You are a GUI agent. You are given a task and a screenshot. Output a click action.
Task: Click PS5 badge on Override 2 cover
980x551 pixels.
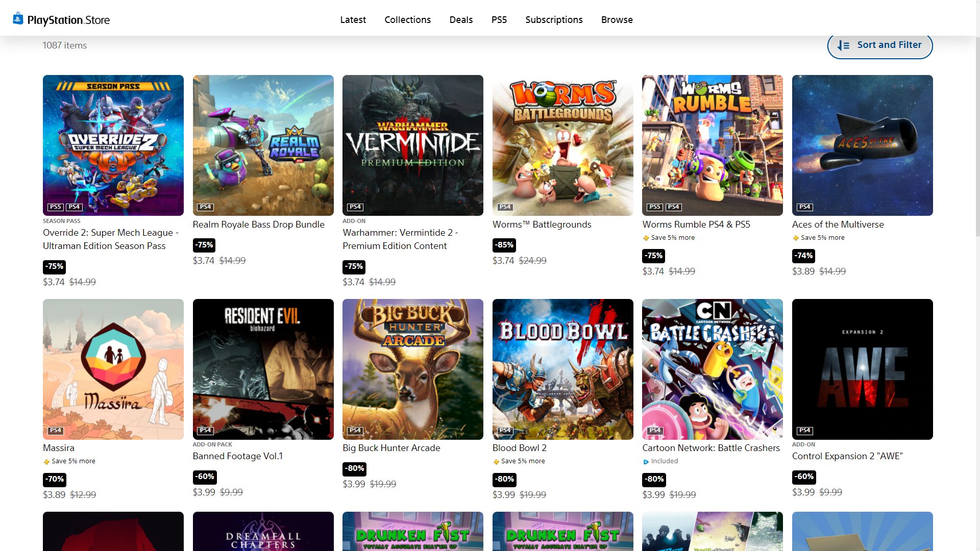[x=55, y=207]
